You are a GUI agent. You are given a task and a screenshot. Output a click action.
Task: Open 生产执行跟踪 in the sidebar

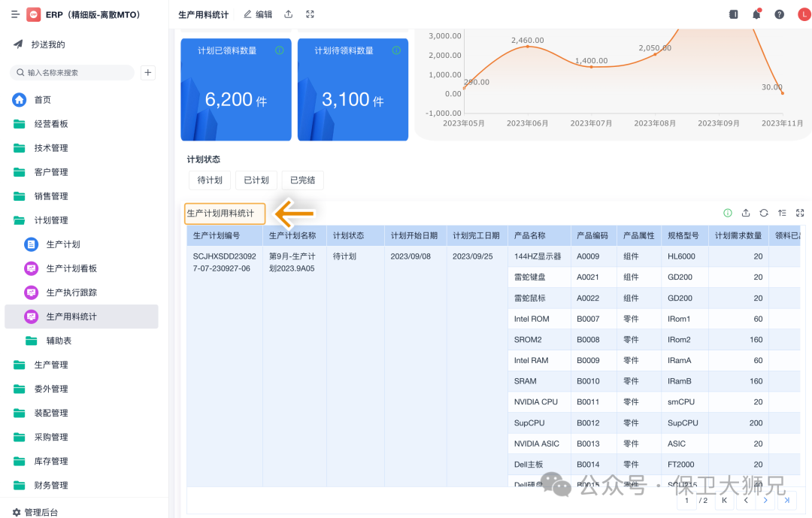click(x=71, y=292)
